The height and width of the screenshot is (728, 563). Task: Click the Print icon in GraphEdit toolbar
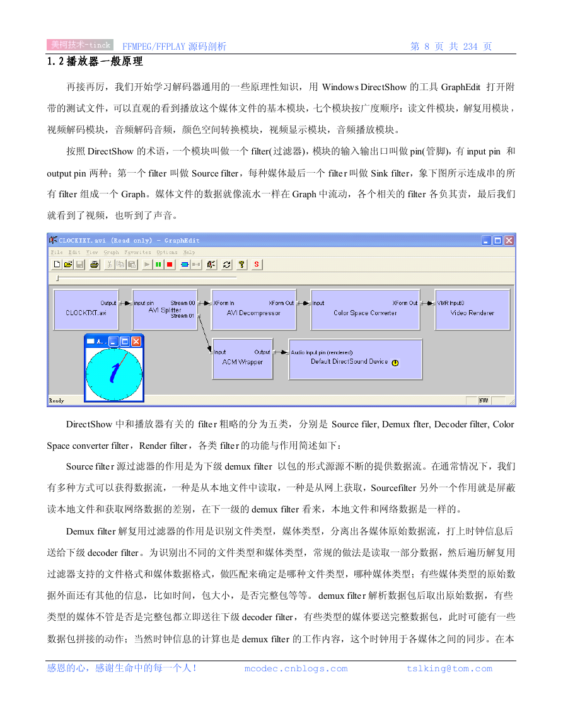click(95, 265)
